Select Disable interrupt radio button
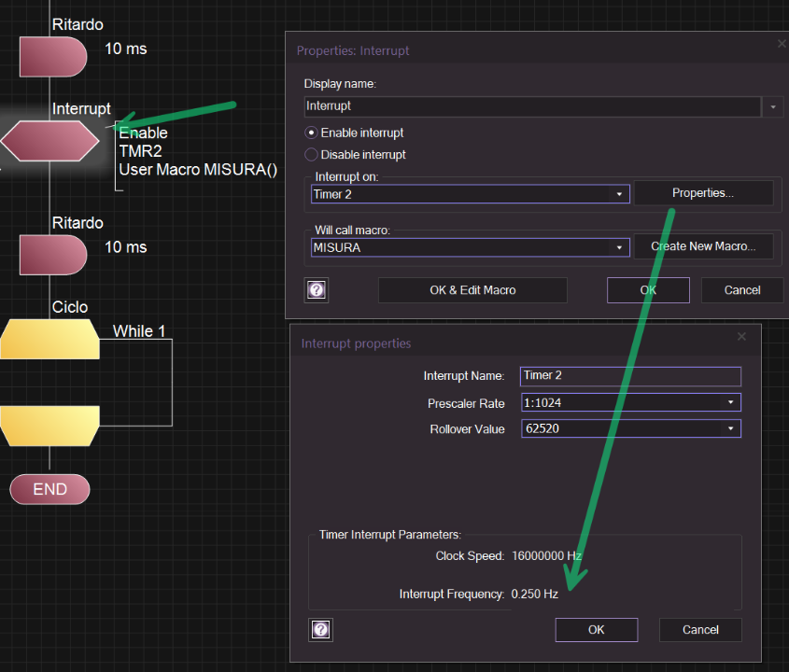Viewport: 789px width, 672px height. point(312,155)
